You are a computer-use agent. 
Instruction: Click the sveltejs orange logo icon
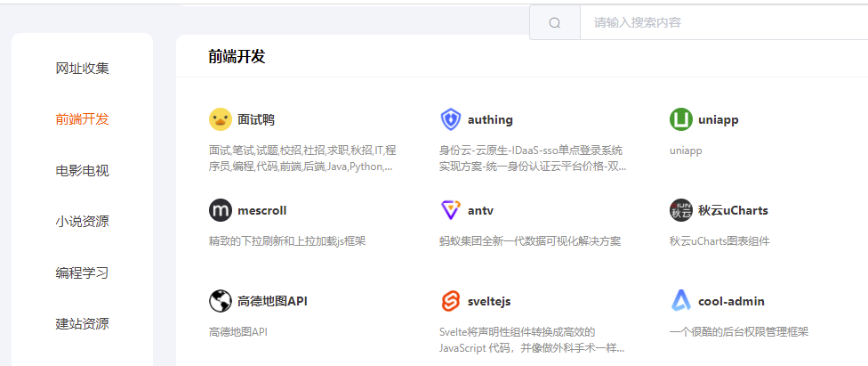[x=451, y=301]
